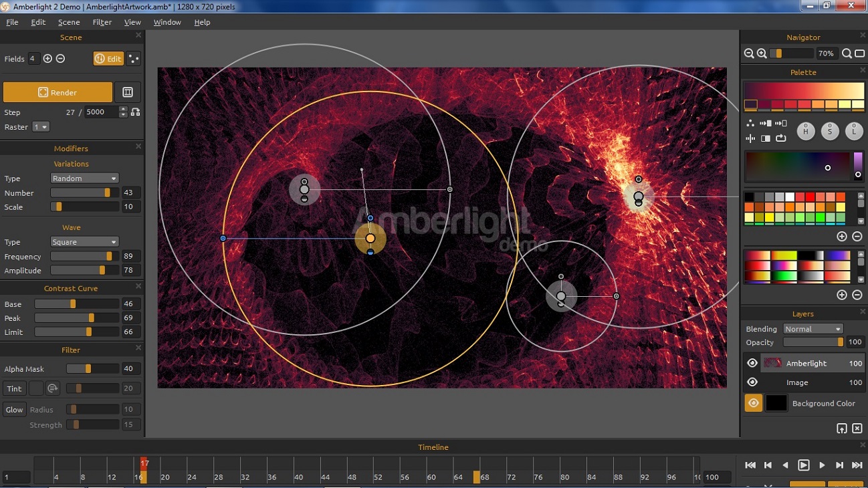The image size is (868, 488).
Task: Click the Wave Frequency slider
Action: tap(85, 256)
